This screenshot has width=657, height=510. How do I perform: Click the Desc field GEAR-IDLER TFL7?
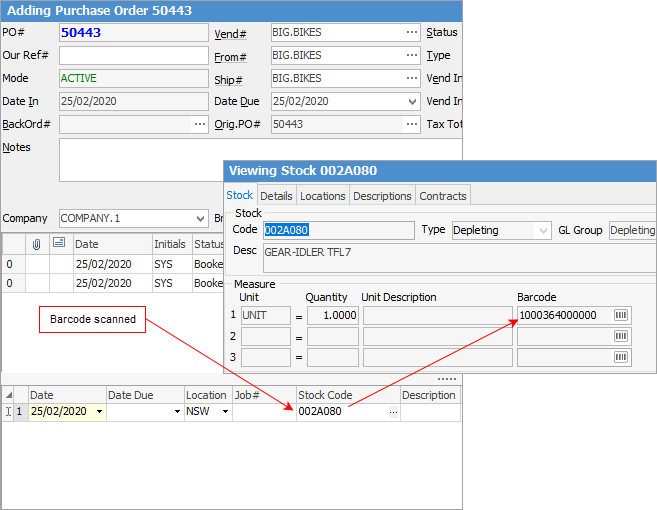pyautogui.click(x=459, y=258)
